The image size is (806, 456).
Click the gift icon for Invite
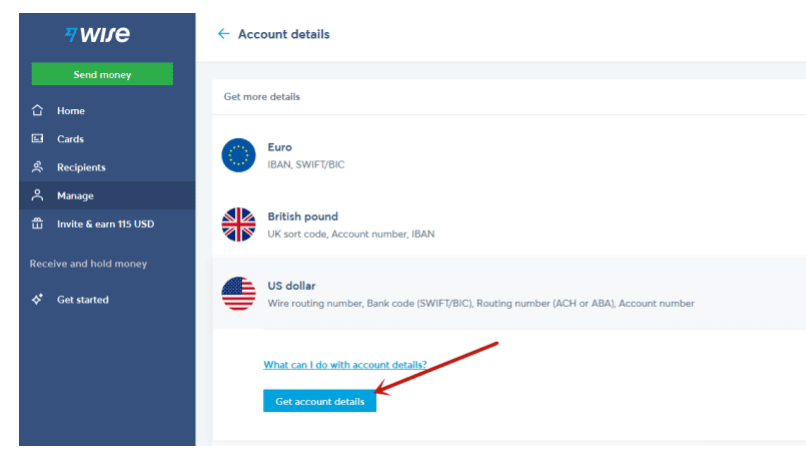pos(38,224)
